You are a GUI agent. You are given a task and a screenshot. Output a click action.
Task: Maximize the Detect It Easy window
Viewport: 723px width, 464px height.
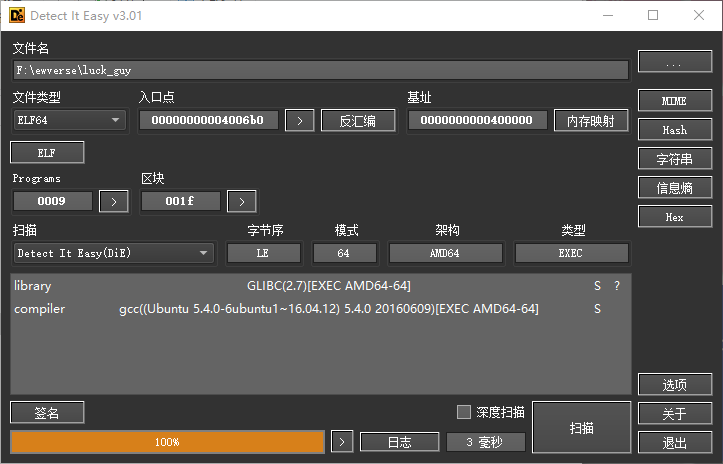click(x=653, y=16)
